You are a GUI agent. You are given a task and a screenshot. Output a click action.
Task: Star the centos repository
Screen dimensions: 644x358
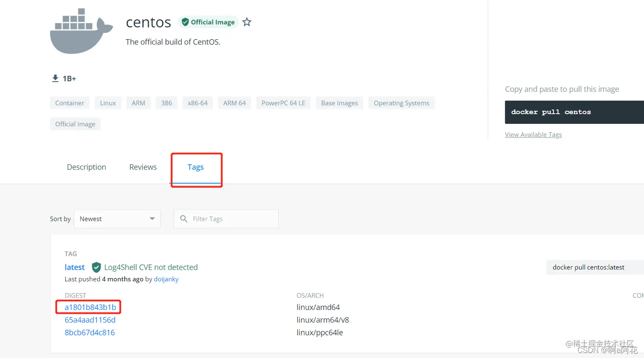point(247,22)
